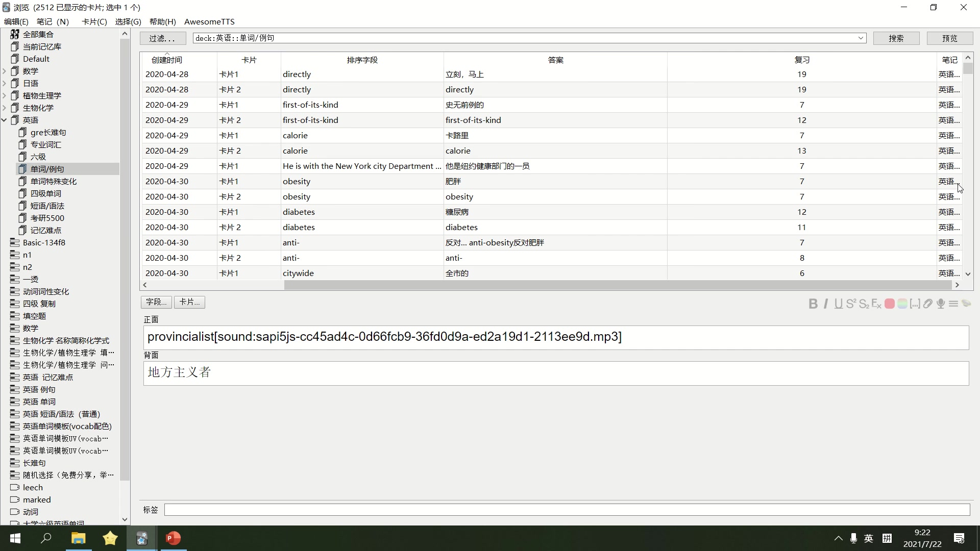Toggle bold formatting in editor toolbar
Image resolution: width=980 pixels, height=551 pixels.
coord(813,304)
